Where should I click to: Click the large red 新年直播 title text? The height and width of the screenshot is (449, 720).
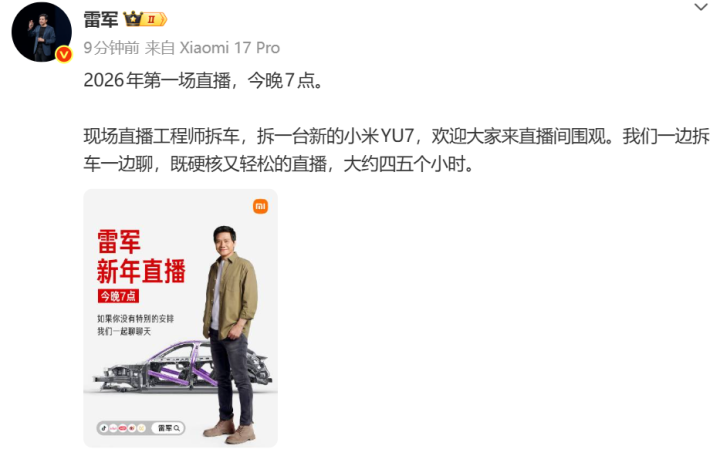141,271
